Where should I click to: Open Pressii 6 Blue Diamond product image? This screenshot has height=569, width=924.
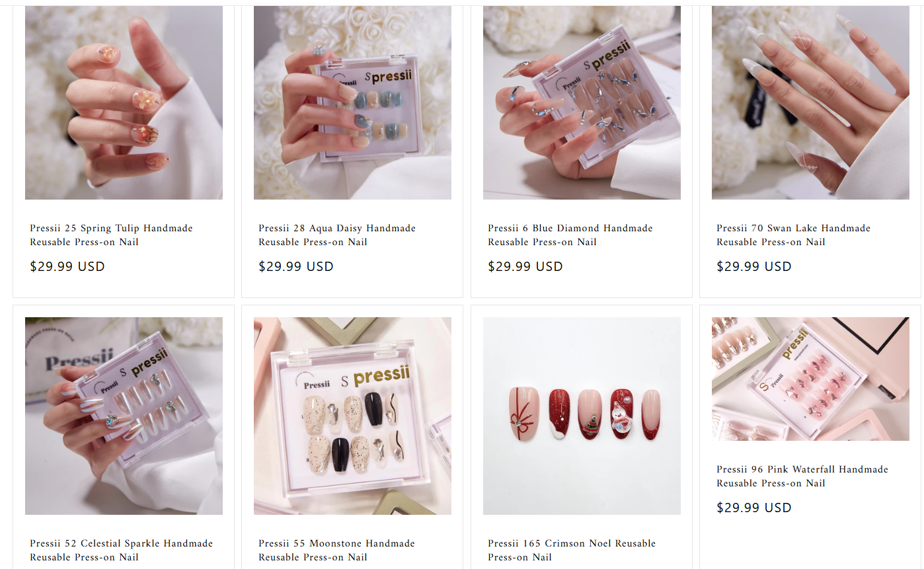point(582,102)
